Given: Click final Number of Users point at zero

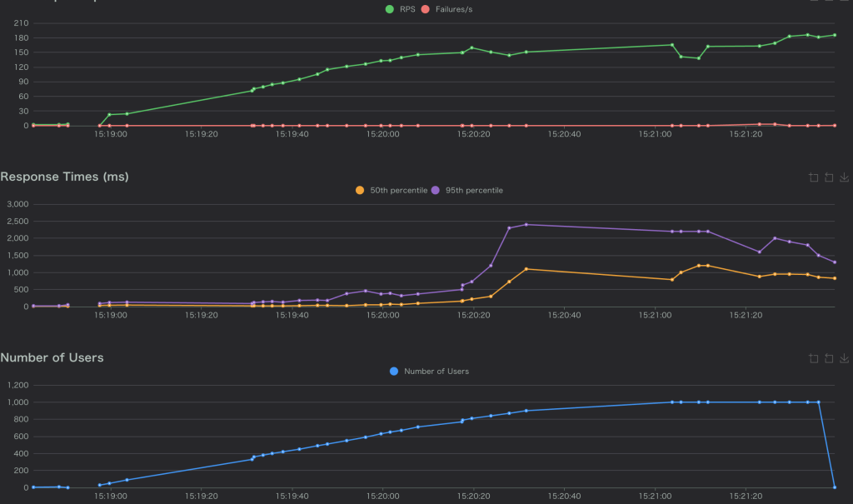Looking at the screenshot, I should [x=835, y=487].
